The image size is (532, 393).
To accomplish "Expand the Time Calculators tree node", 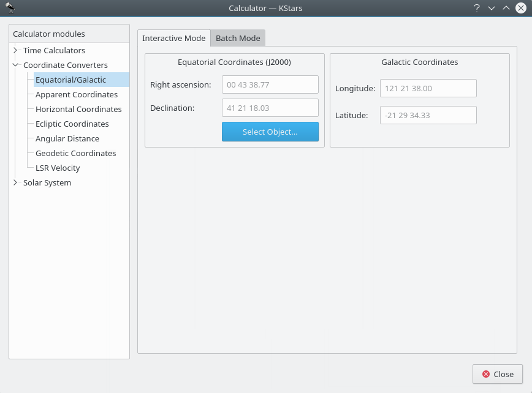I will [16, 50].
